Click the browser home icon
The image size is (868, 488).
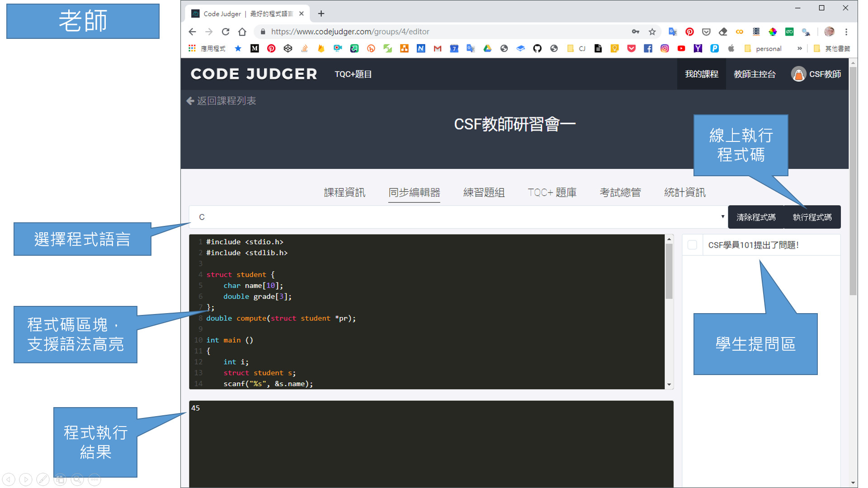(242, 32)
